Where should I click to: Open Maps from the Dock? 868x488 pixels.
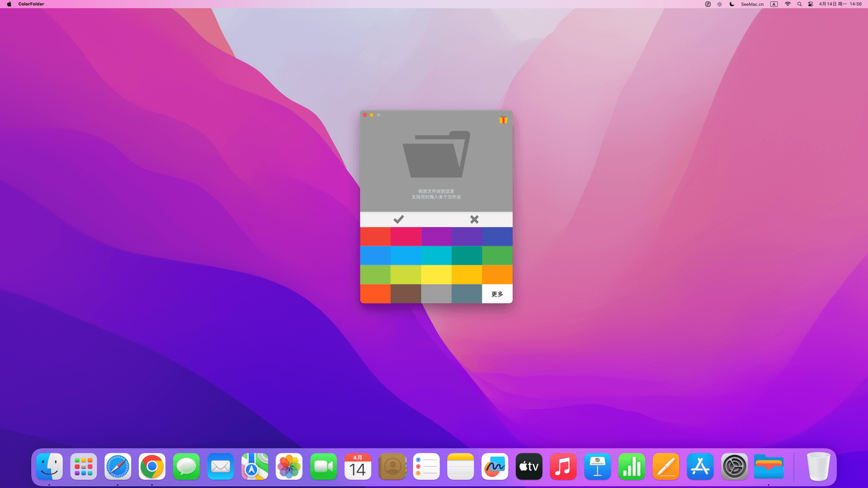(255, 466)
